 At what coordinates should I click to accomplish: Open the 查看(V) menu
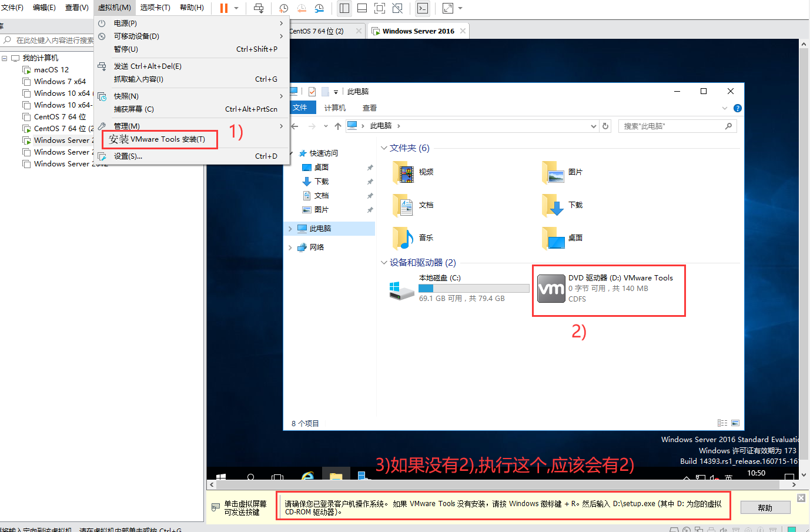[77, 8]
